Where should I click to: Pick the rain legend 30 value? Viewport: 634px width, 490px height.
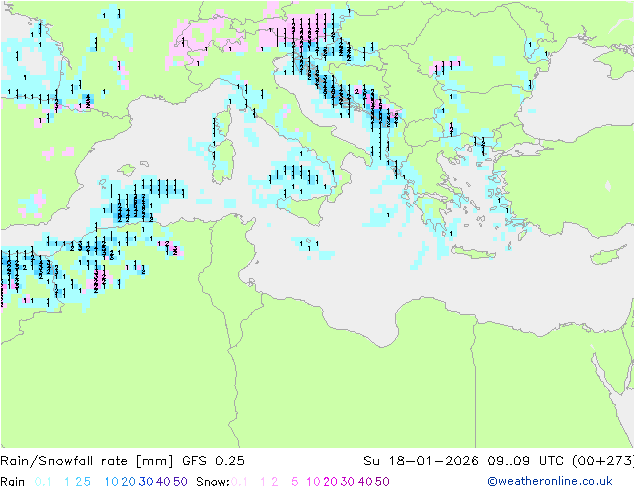(146, 482)
